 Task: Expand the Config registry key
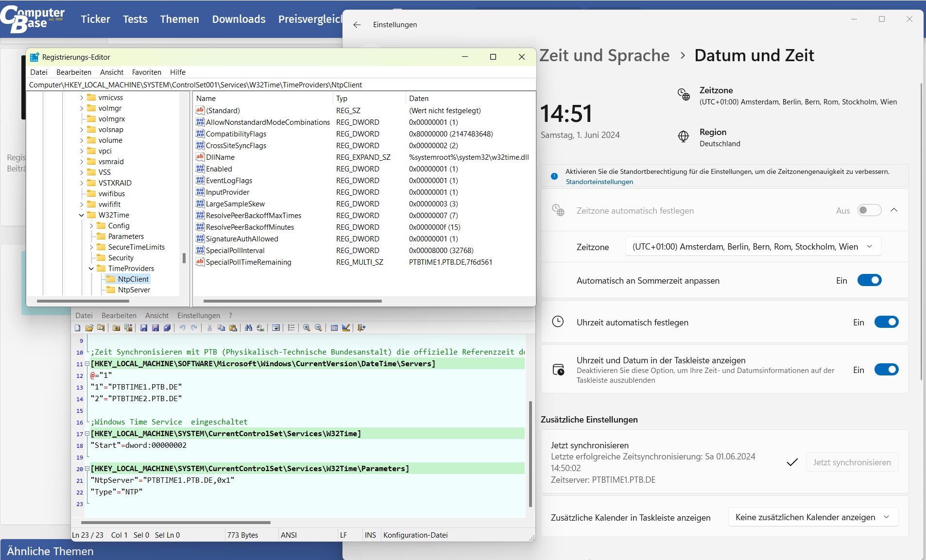[x=91, y=226]
